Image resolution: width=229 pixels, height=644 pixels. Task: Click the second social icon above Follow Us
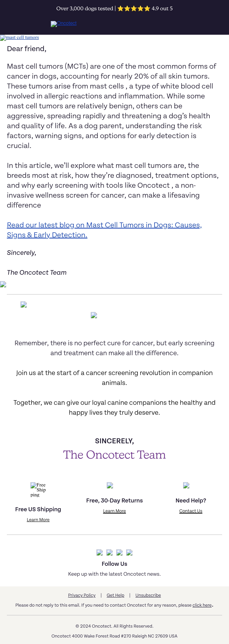click(x=110, y=552)
